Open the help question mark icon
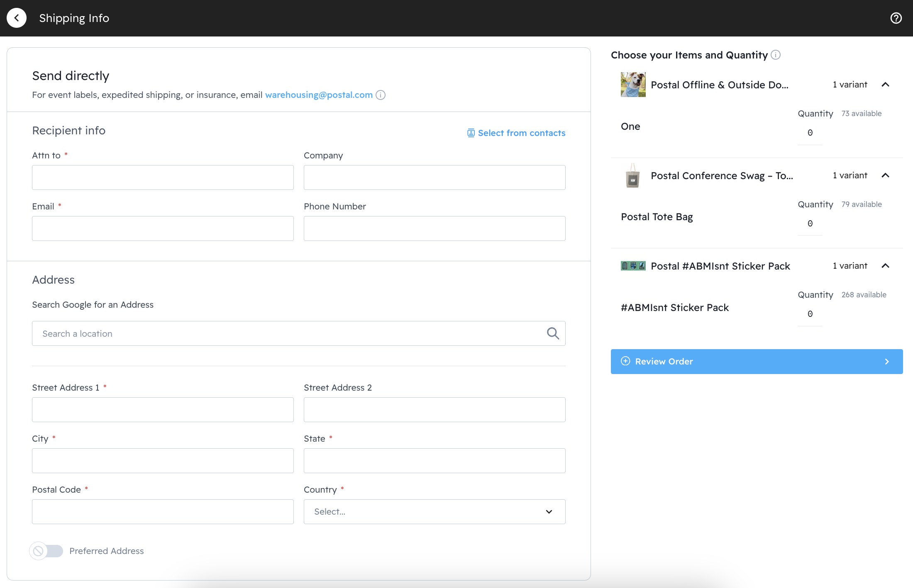Screen dimensions: 913x588 click(896, 18)
